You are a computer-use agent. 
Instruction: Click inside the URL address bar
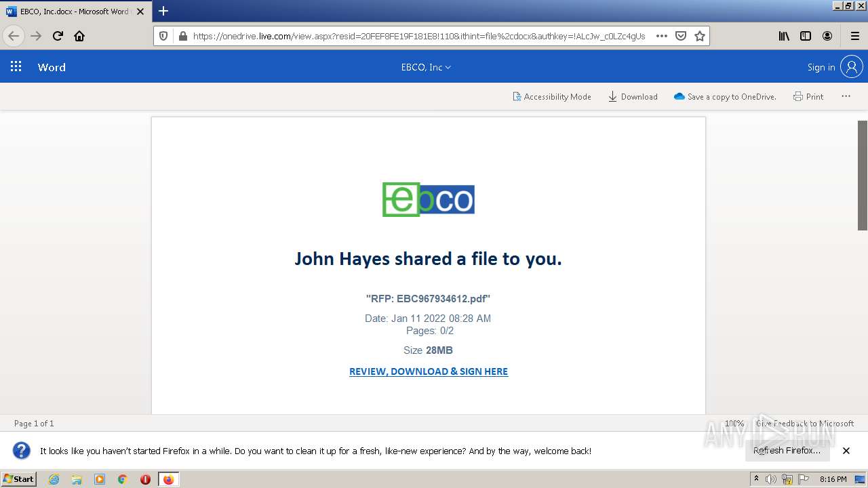click(x=418, y=36)
